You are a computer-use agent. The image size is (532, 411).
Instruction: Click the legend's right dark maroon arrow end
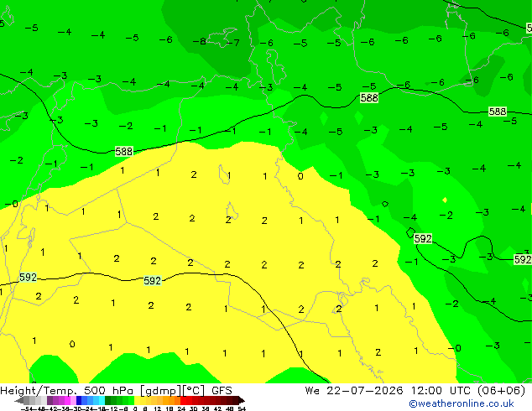[x=242, y=401]
